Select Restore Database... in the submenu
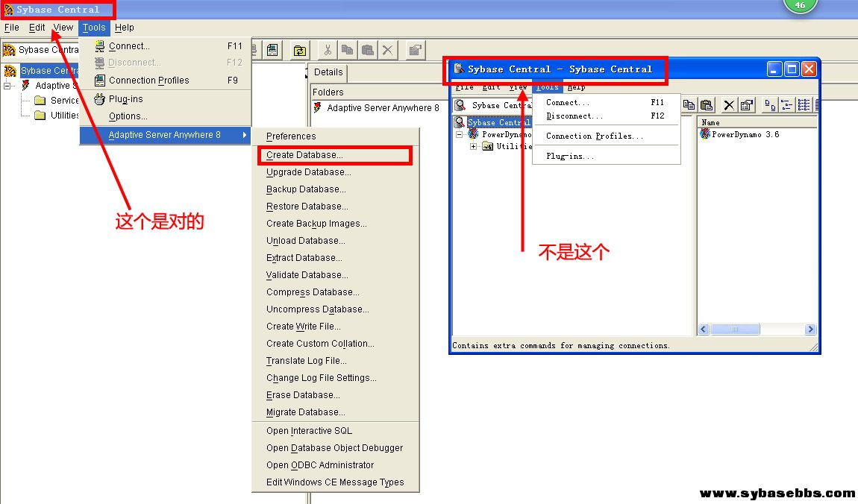Viewport: 858px width, 504px height. [336, 207]
